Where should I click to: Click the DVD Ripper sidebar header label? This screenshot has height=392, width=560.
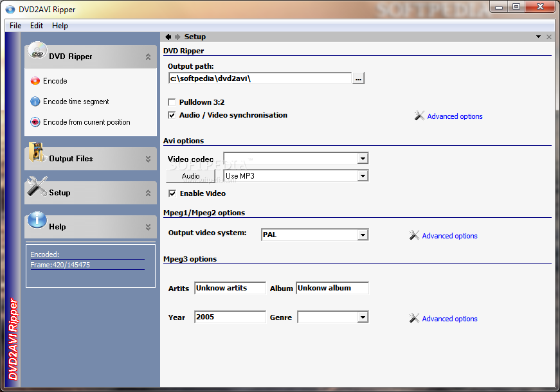tap(71, 57)
